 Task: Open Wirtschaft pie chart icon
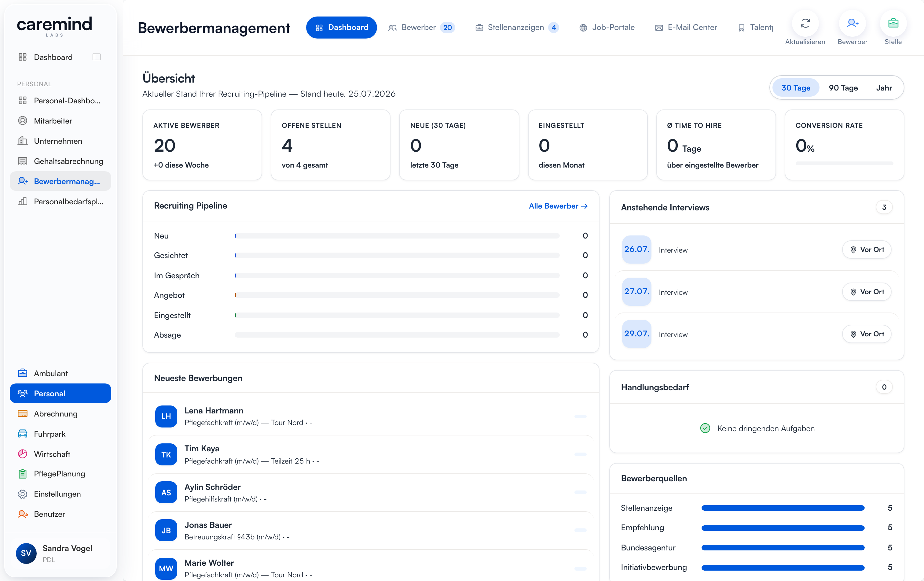23,453
